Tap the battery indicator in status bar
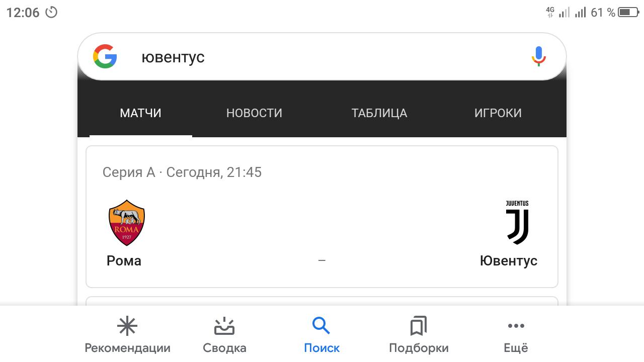Screen dimensions: 644x362 tap(628, 12)
